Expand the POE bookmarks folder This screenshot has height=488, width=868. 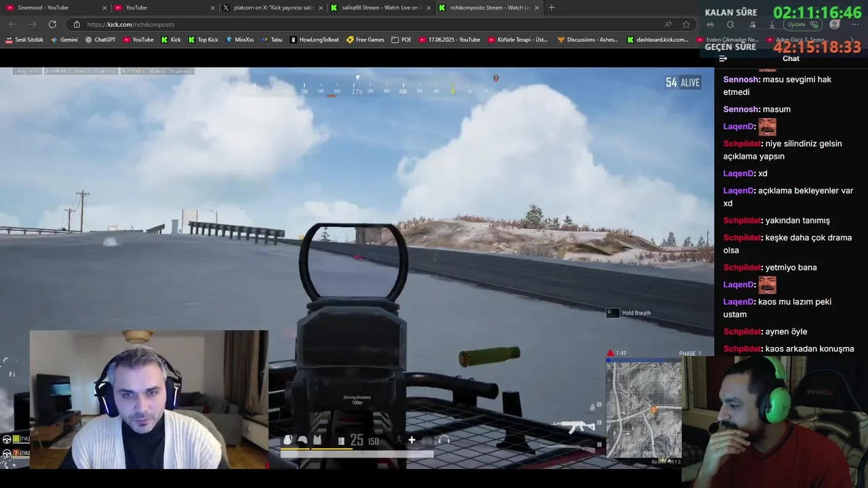(x=401, y=40)
